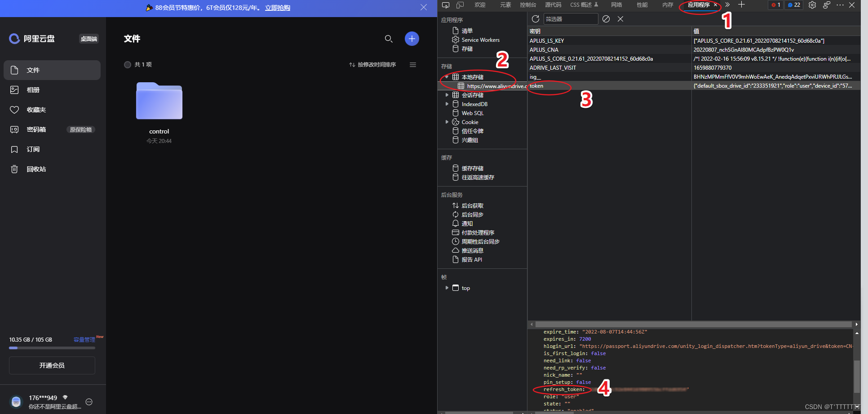This screenshot has width=868, height=414.
Task: Expand the 会话存储 tree node
Action: point(447,95)
